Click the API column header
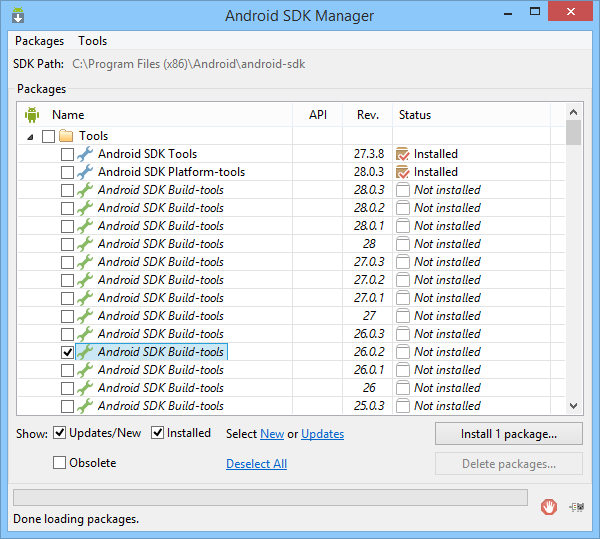 point(318,115)
